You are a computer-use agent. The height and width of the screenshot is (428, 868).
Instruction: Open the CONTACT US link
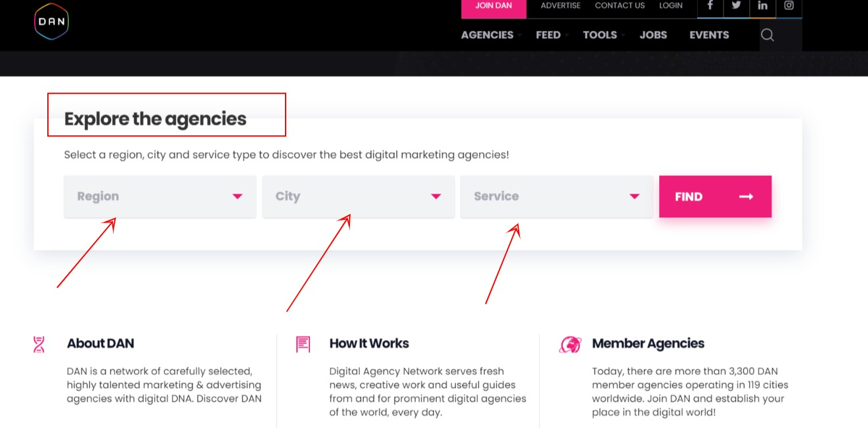[620, 5]
